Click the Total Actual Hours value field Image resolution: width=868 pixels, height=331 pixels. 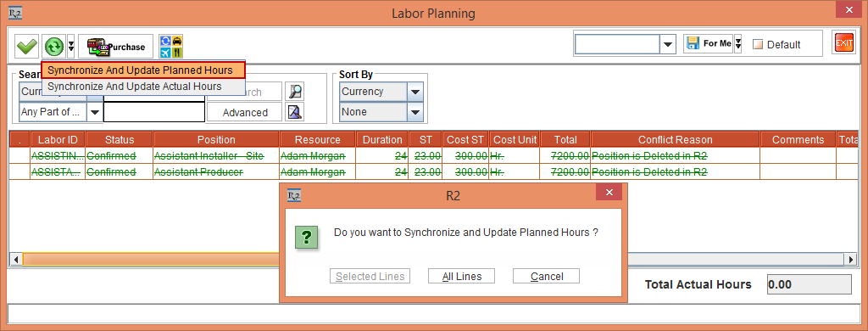click(x=809, y=284)
